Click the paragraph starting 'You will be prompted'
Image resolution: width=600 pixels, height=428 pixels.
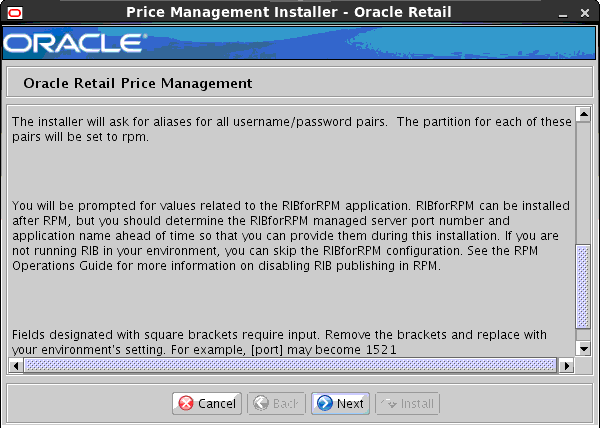point(291,236)
